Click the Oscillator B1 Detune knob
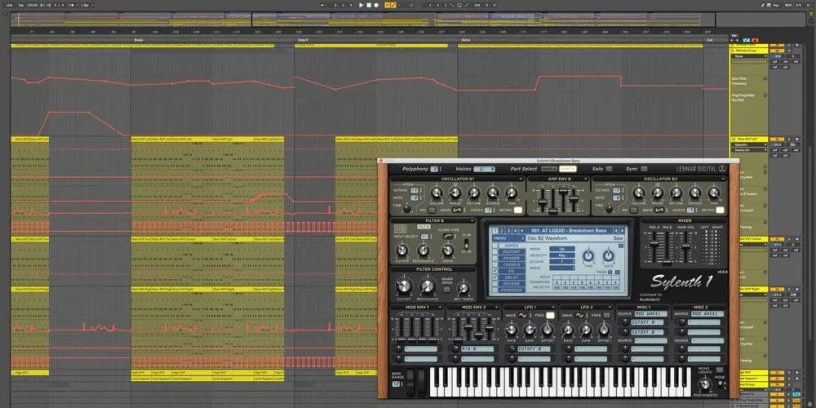Viewport: 816px width, 408px height. (x=474, y=194)
